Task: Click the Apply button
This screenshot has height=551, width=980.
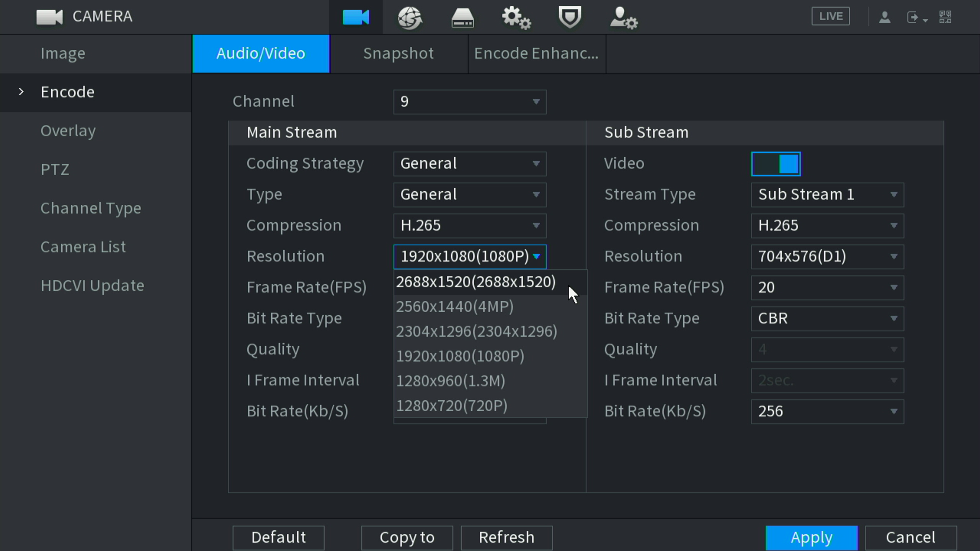Action: [x=811, y=537]
